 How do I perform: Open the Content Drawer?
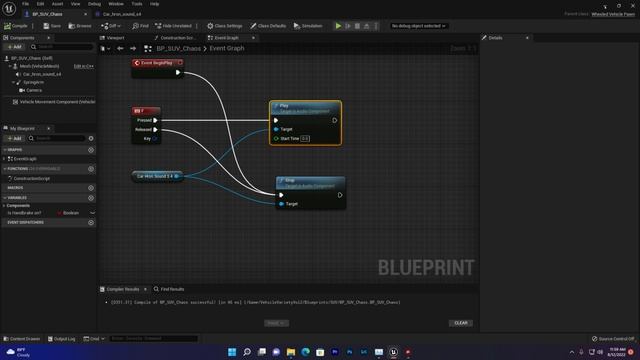(22, 339)
